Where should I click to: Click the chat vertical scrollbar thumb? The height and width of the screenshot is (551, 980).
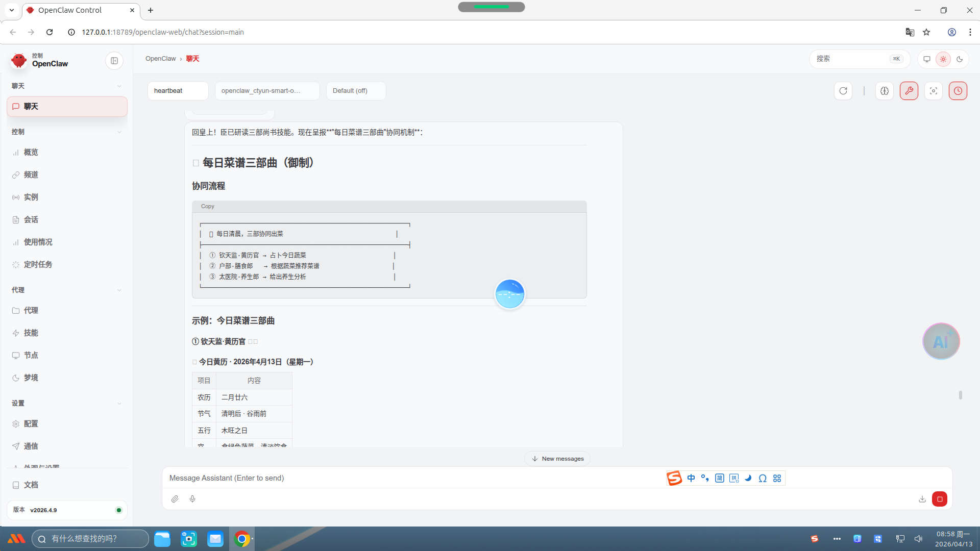(x=961, y=395)
